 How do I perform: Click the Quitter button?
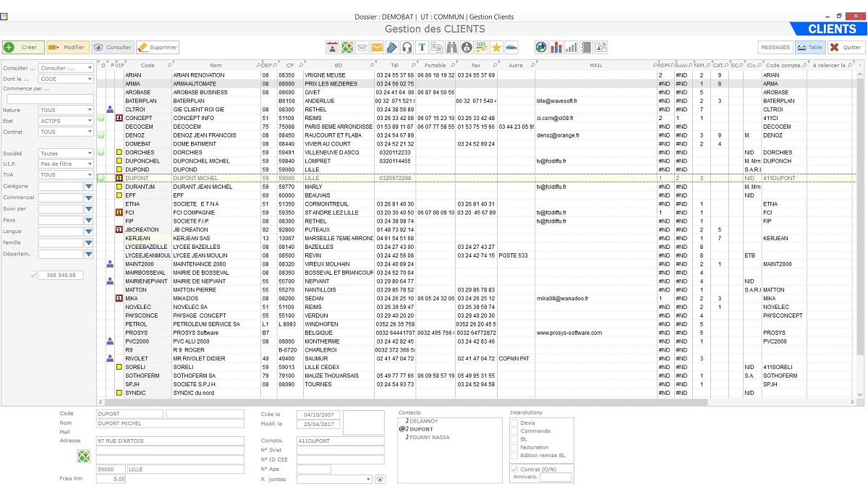pos(846,47)
